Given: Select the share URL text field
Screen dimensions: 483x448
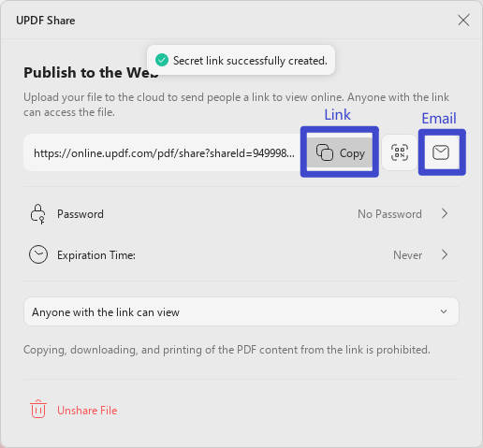Looking at the screenshot, I should click(163, 152).
